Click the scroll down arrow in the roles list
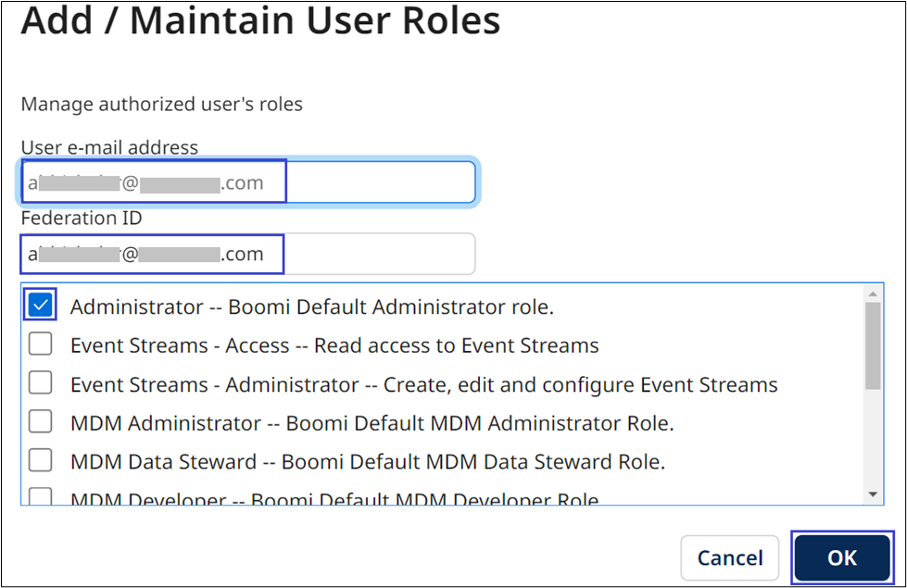The width and height of the screenshot is (907, 588). 872,495
